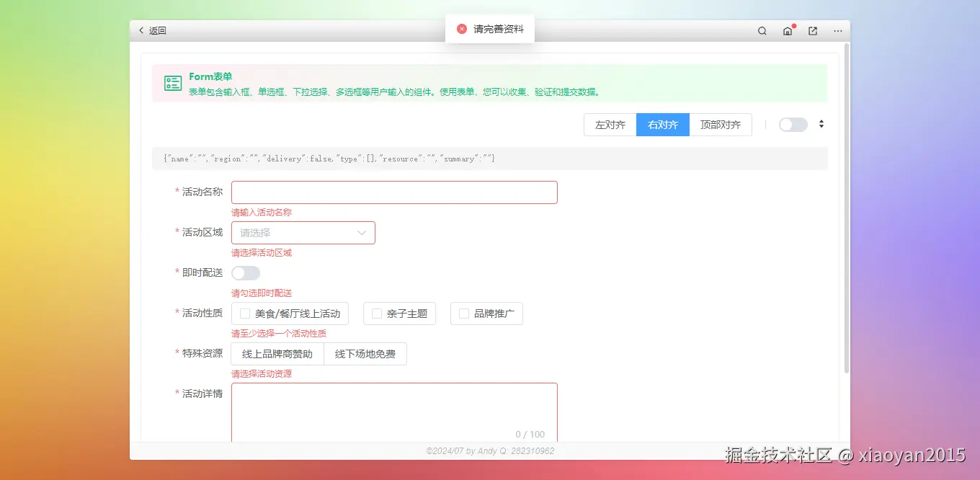The image size is (980, 480).
Task: Click the external link share icon
Action: pos(812,30)
